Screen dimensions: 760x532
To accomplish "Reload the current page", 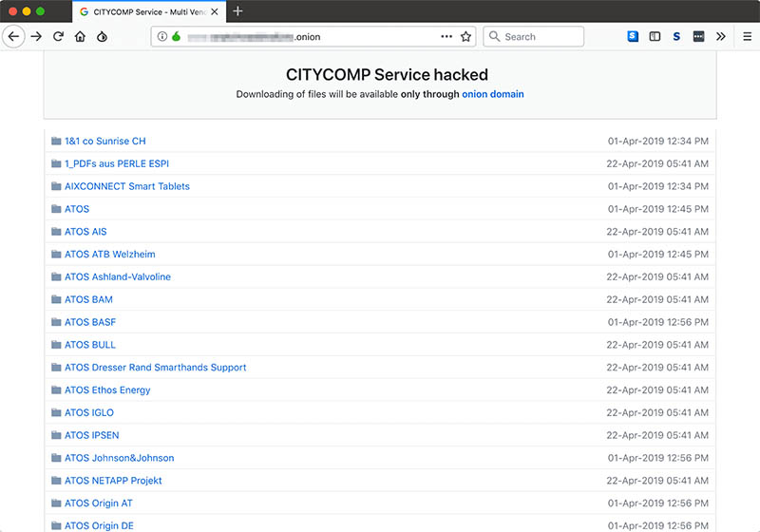I will (58, 36).
